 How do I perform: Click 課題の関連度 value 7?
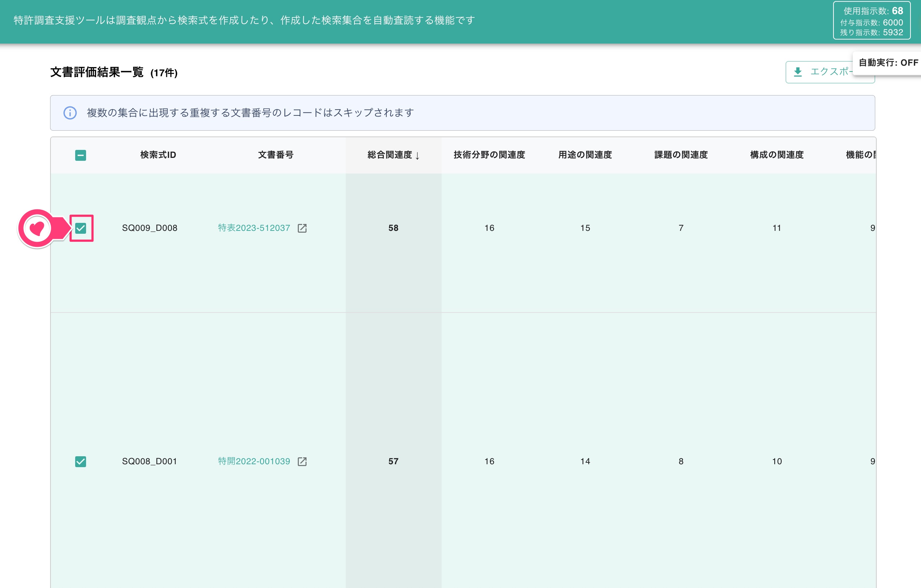pos(681,228)
